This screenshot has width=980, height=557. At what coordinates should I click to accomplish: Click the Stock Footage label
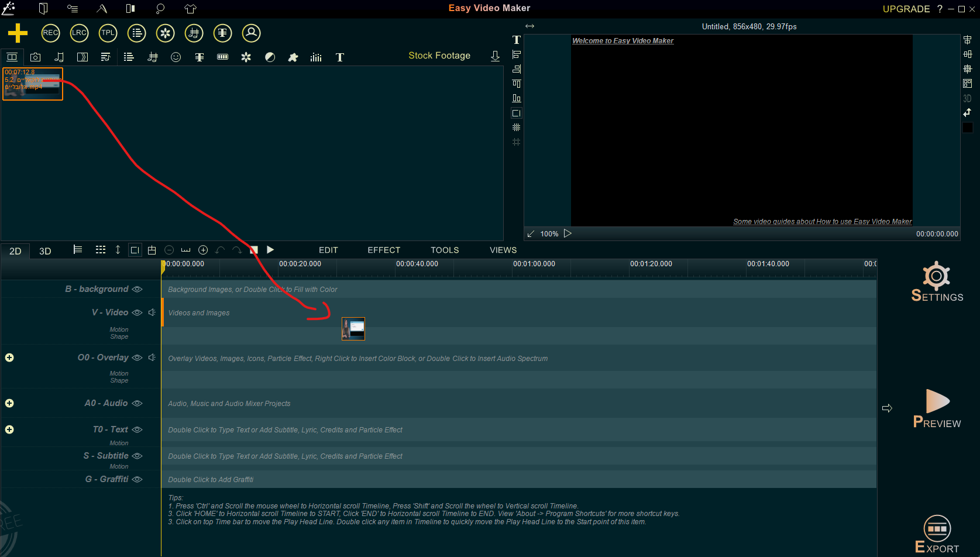439,56
